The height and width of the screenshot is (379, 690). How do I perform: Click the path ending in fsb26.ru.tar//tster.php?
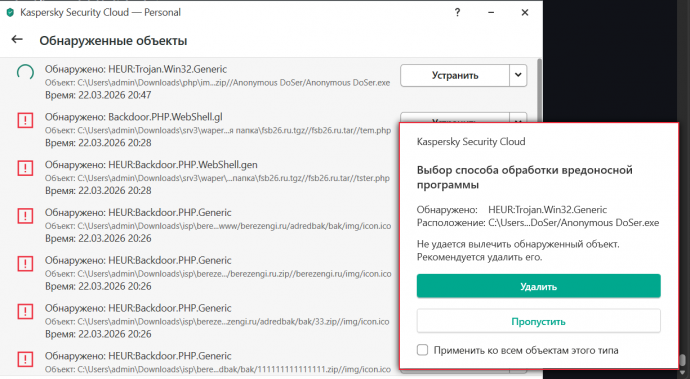pos(217,178)
